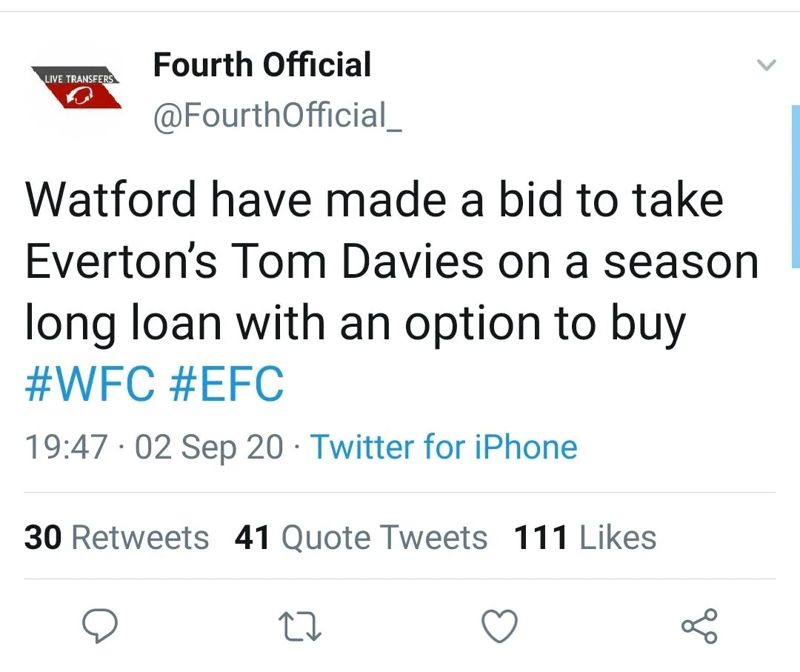Share the tweet via the share icon

(699, 627)
